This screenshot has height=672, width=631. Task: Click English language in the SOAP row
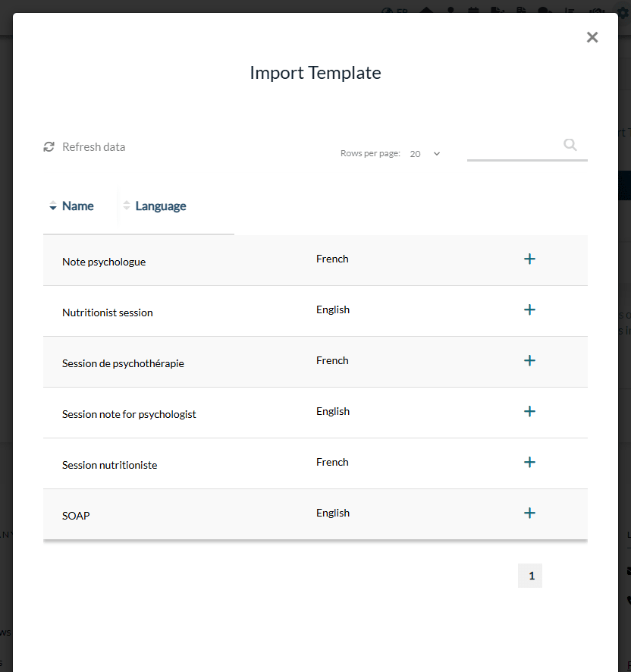point(333,513)
